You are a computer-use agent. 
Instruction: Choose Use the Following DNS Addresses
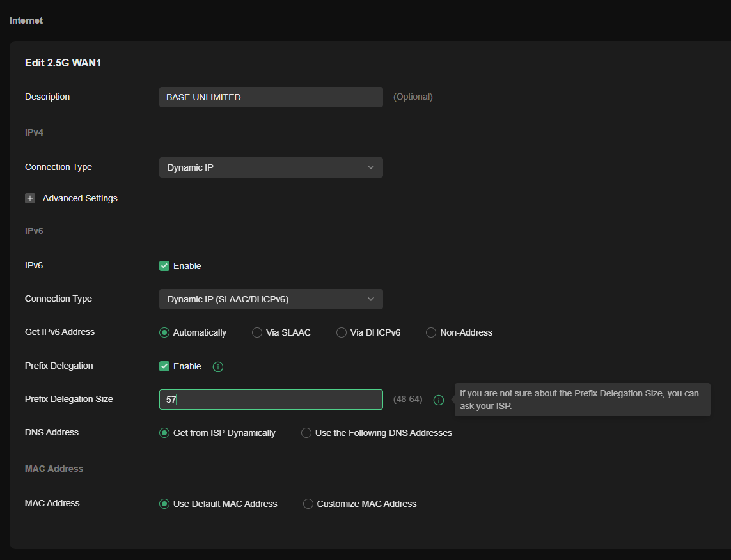click(306, 433)
